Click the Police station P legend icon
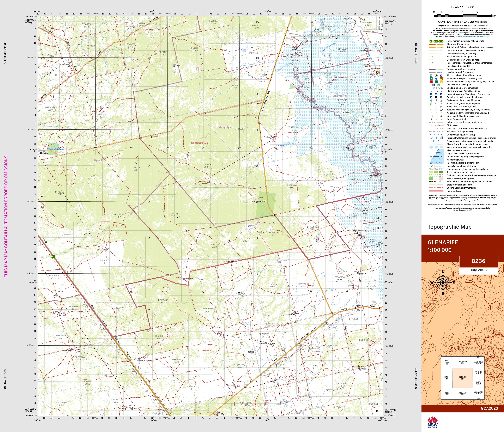The image size is (504, 432). 434,85
